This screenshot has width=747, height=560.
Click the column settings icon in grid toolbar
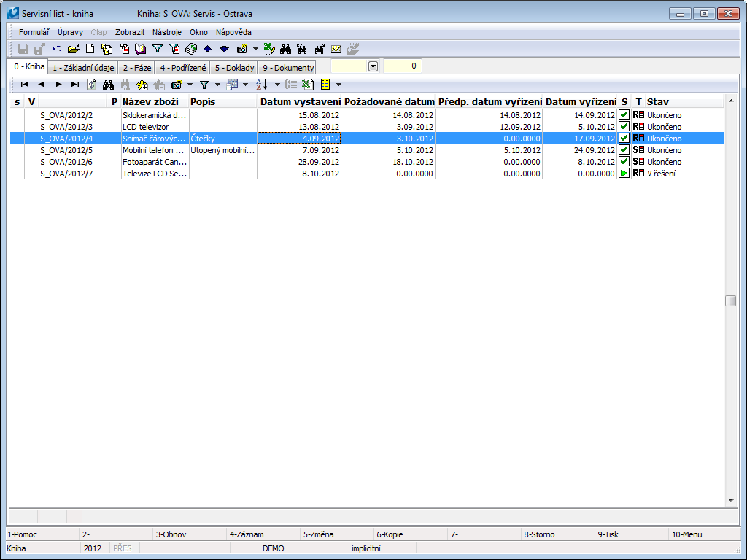click(x=232, y=85)
